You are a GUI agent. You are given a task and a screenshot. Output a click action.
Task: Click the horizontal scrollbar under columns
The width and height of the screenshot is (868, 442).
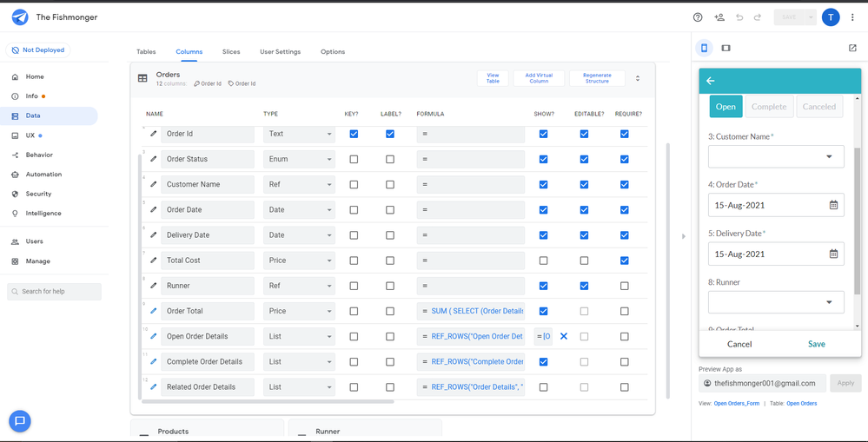point(268,401)
